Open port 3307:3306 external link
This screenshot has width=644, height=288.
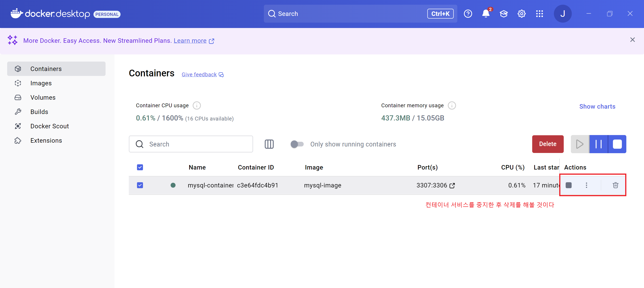click(x=452, y=185)
